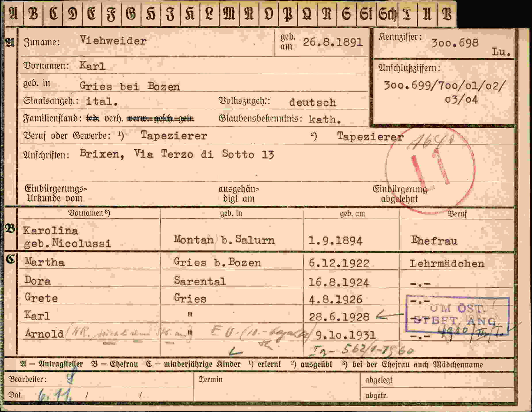Click the child name "Martha"

point(45,262)
